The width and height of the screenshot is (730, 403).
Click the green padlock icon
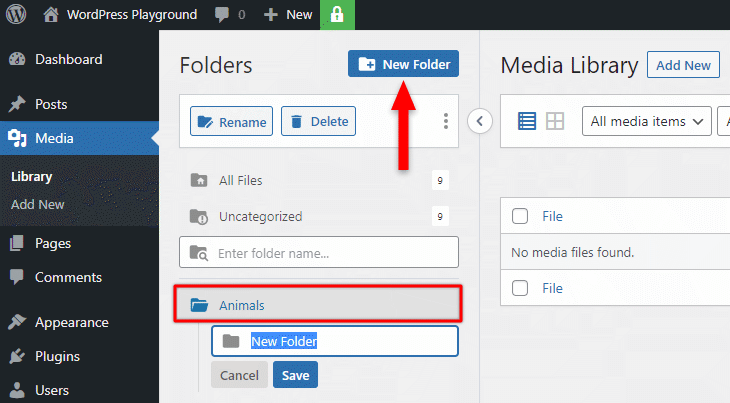pyautogui.click(x=337, y=15)
